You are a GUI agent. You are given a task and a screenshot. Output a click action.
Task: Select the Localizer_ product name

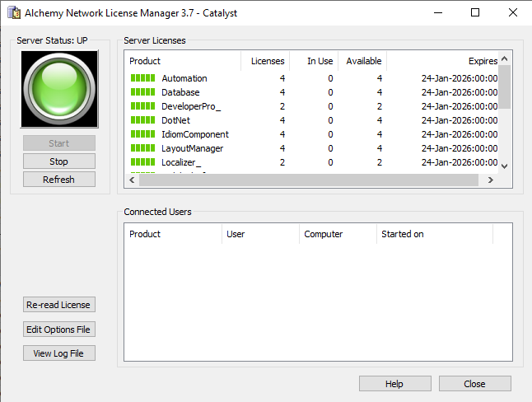(x=181, y=162)
